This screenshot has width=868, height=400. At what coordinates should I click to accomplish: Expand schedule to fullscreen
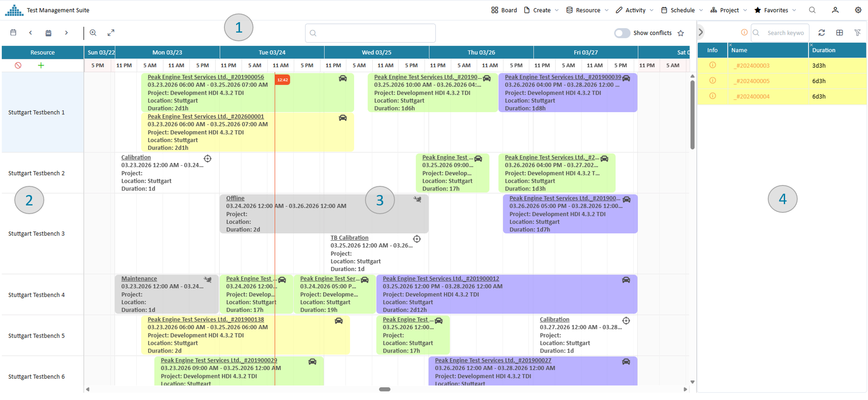[x=111, y=33]
